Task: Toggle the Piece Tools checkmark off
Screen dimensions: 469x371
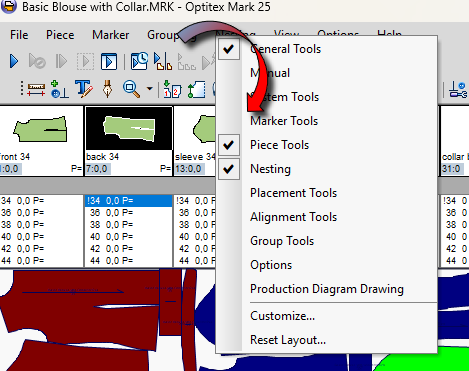Action: pyautogui.click(x=229, y=145)
